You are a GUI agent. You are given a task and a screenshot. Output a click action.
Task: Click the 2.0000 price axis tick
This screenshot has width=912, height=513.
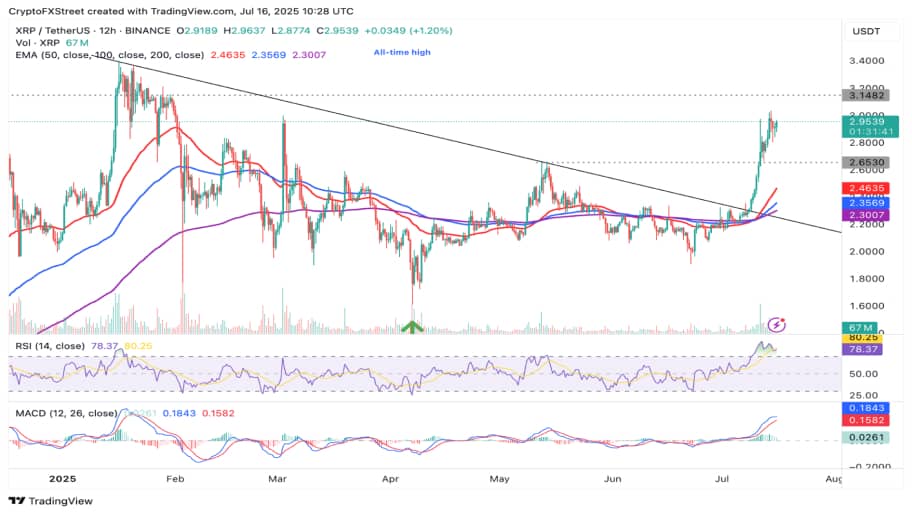coord(867,252)
